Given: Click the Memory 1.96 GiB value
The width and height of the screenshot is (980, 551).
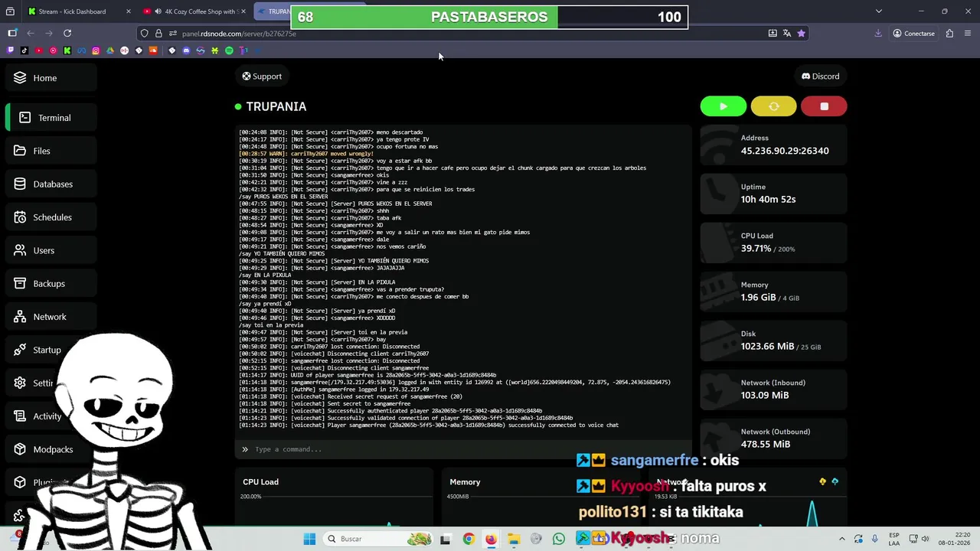Looking at the screenshot, I should 758,298.
